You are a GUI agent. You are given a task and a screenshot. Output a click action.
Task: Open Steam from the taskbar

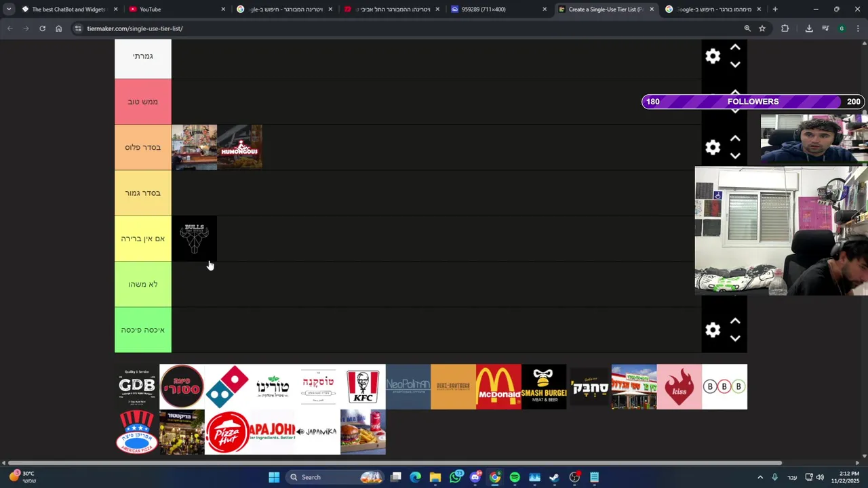[x=554, y=477]
